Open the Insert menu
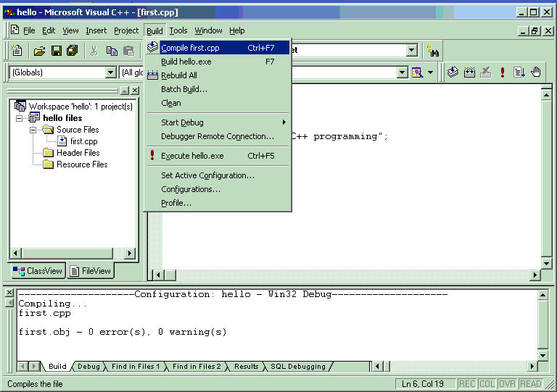 [96, 30]
